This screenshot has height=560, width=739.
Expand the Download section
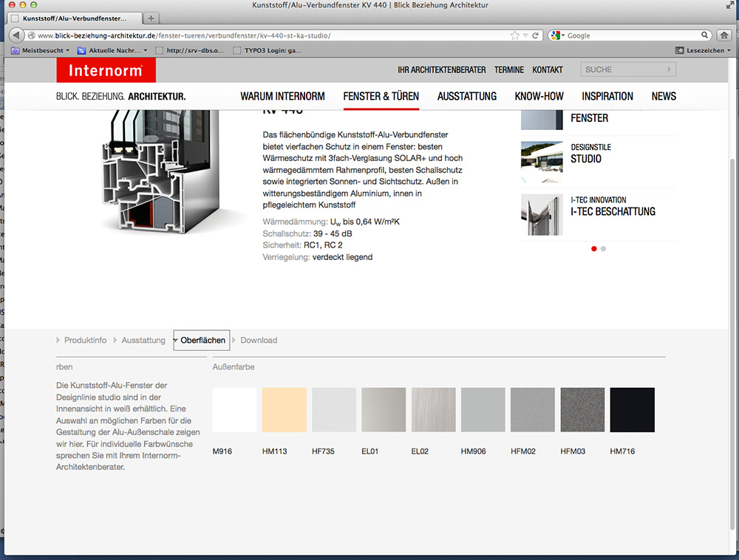coord(255,340)
